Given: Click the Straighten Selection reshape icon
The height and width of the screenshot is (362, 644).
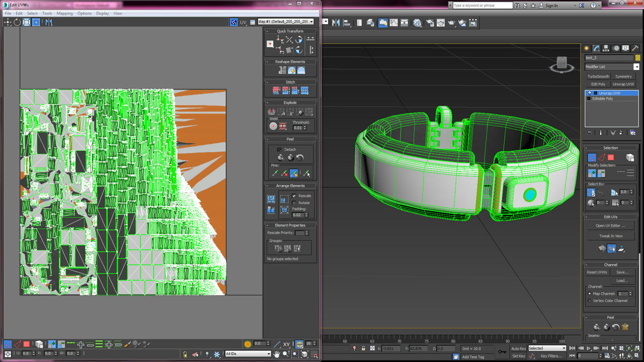Looking at the screenshot, I should (282, 70).
